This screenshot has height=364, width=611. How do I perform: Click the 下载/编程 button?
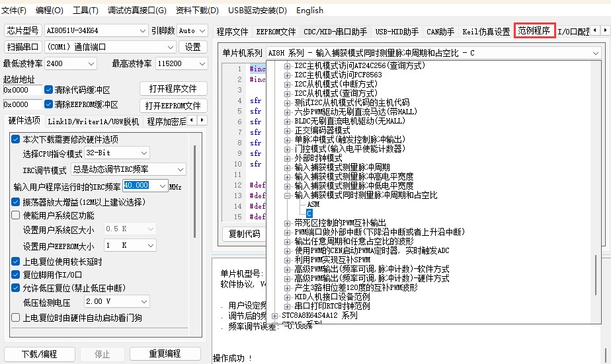(40, 354)
